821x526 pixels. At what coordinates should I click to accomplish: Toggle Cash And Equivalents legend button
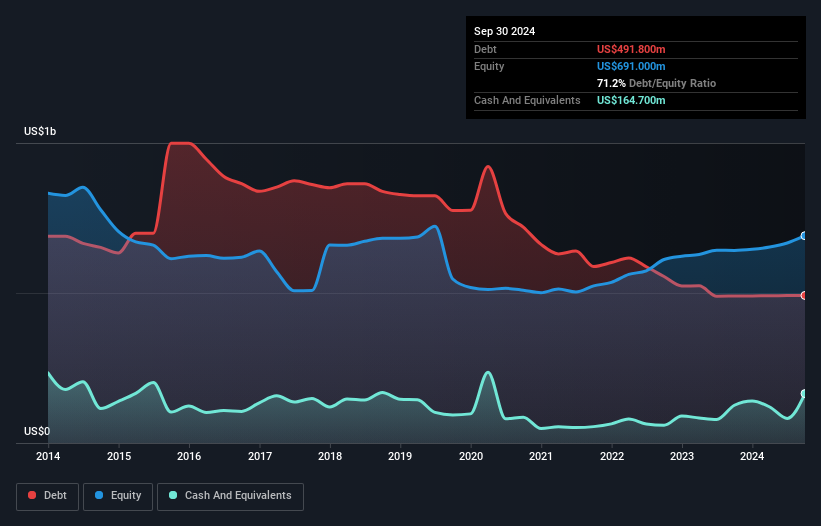(x=230, y=496)
